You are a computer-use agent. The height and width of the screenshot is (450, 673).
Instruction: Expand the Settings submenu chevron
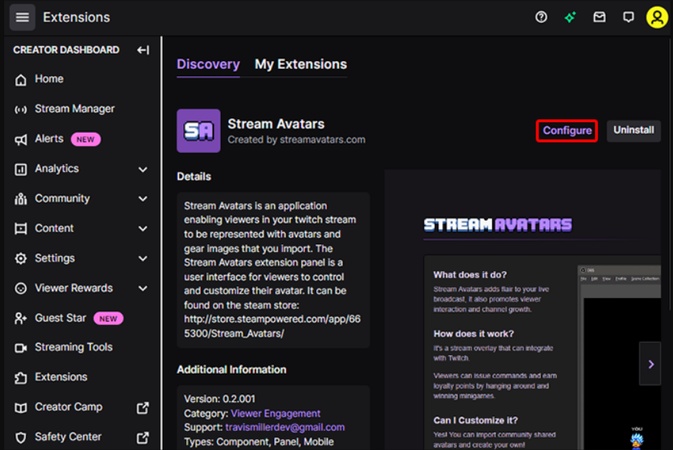(x=143, y=258)
